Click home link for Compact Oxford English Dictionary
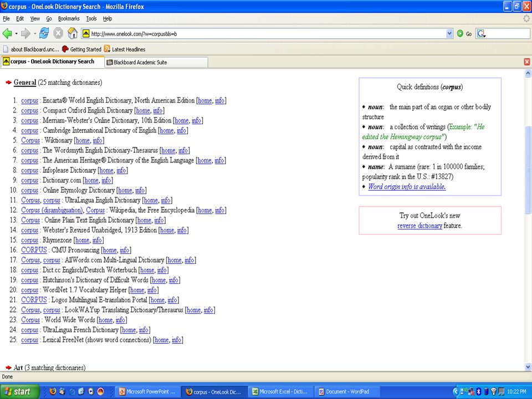The height and width of the screenshot is (399, 532). [x=143, y=111]
